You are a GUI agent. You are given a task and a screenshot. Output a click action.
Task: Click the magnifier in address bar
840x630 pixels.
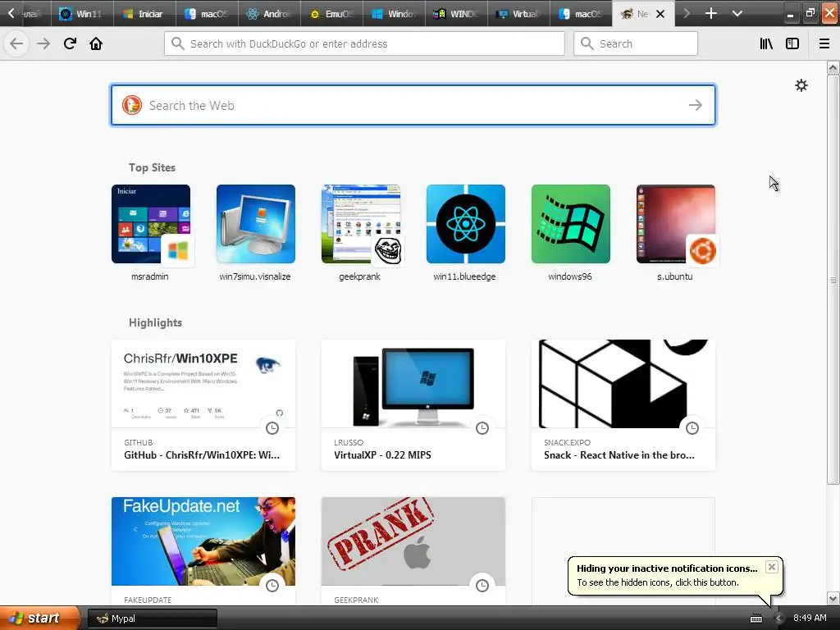[178, 43]
